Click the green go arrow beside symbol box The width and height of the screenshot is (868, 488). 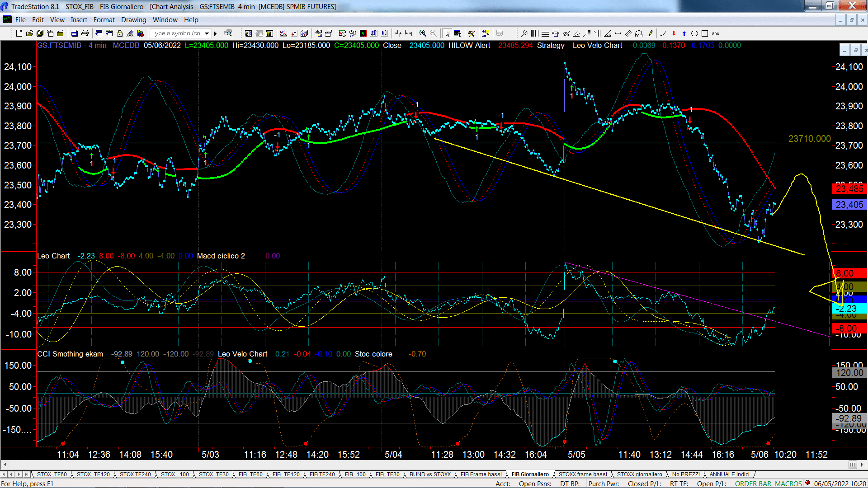pos(216,33)
